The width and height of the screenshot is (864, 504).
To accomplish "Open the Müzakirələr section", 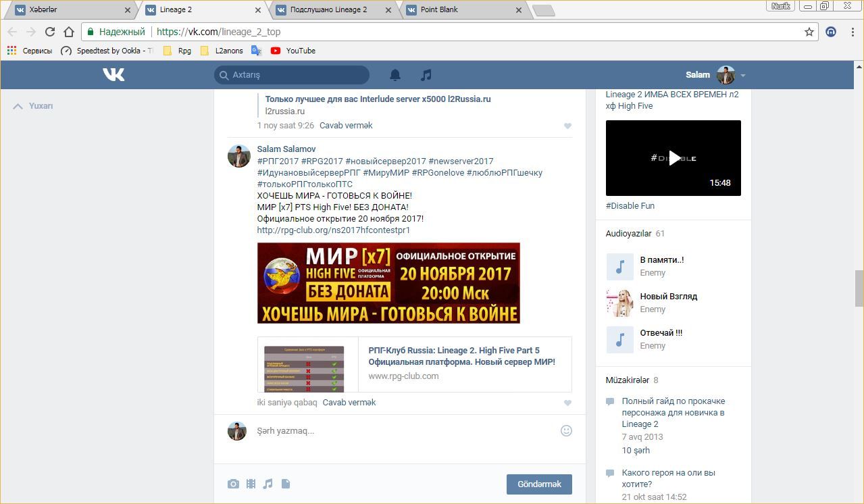I will [x=628, y=380].
